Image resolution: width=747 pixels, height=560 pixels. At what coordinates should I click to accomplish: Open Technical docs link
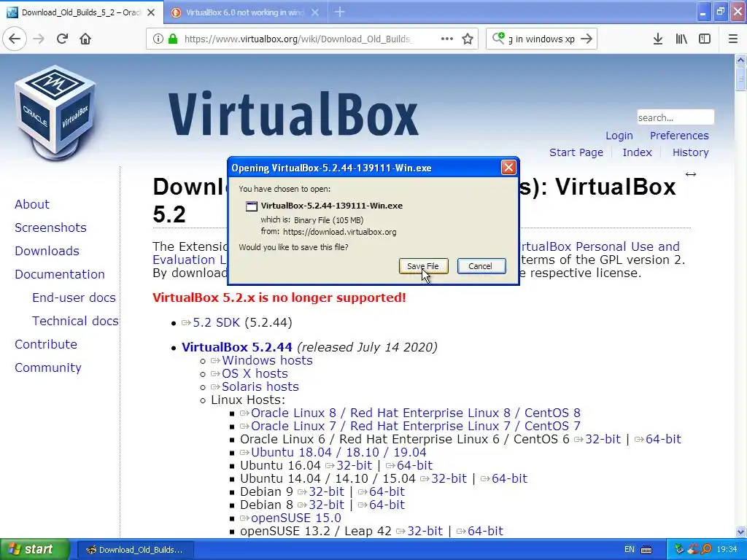[x=75, y=321]
